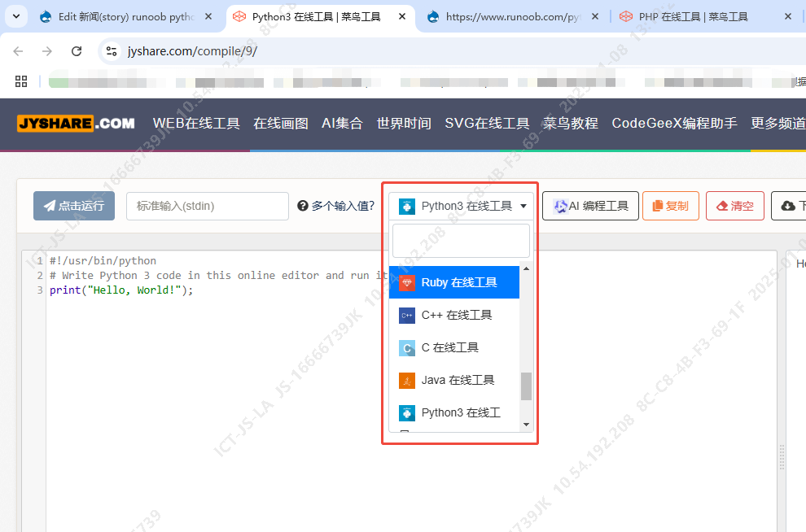Click the address bar URL
806x532 pixels.
click(192, 51)
